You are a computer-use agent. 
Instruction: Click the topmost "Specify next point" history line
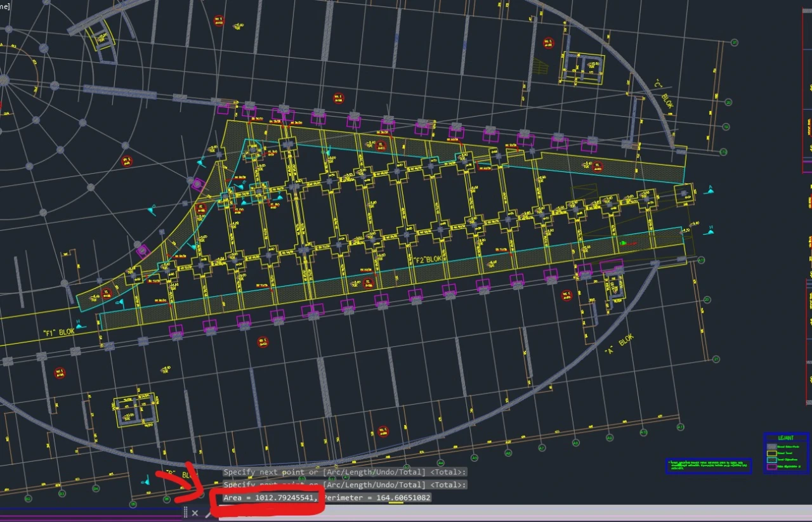[344, 472]
